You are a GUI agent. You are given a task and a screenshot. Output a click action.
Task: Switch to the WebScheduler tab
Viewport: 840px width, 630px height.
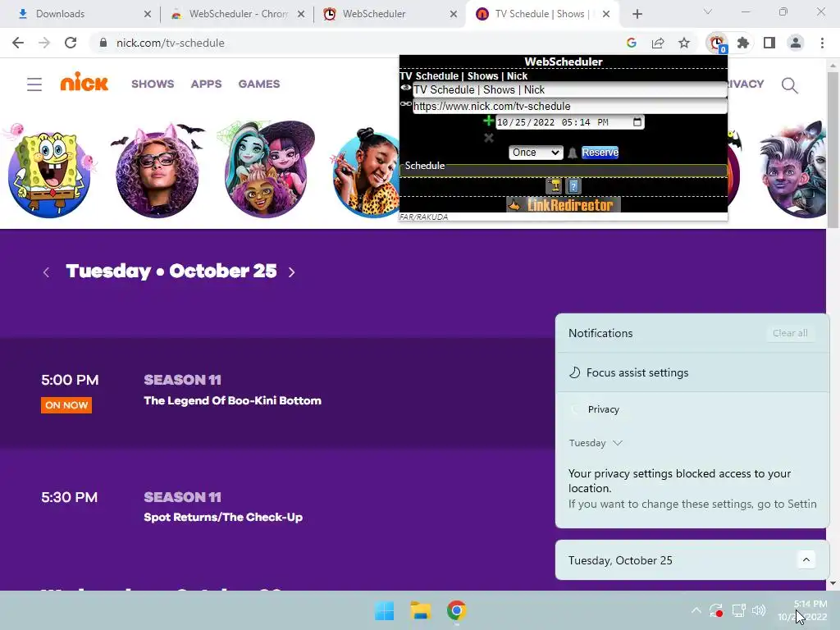tap(388, 14)
